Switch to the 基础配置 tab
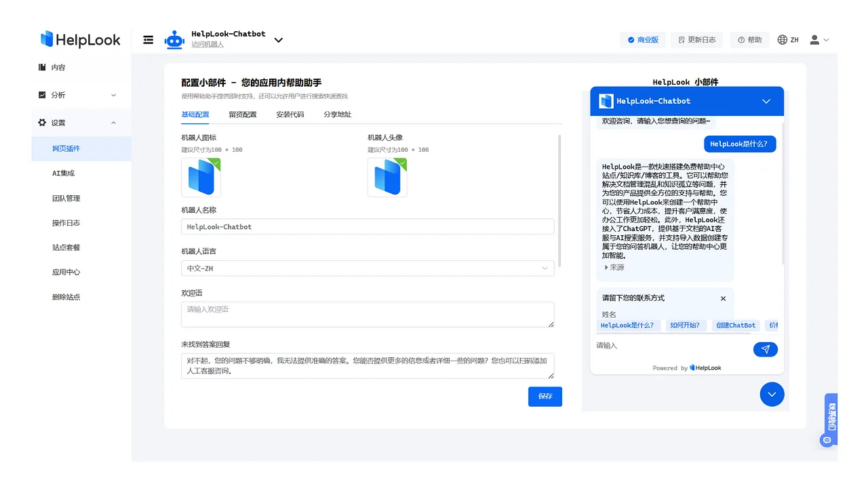The image size is (868, 488). [x=195, y=115]
